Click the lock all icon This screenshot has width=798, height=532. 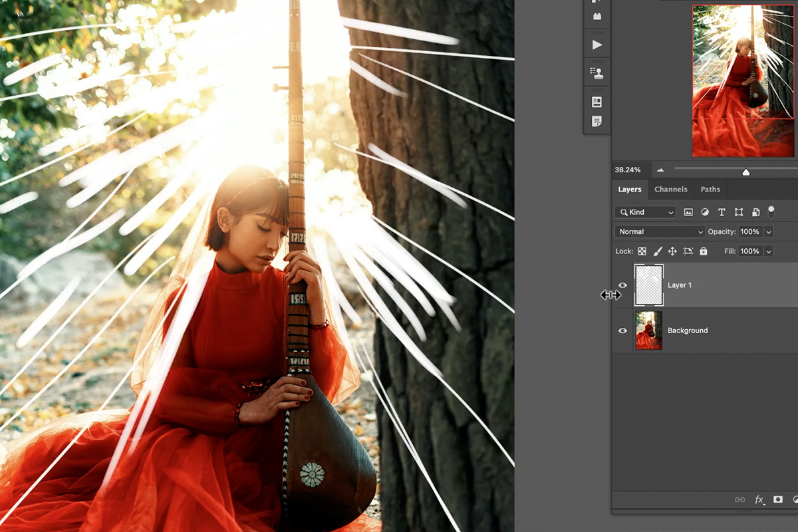704,251
